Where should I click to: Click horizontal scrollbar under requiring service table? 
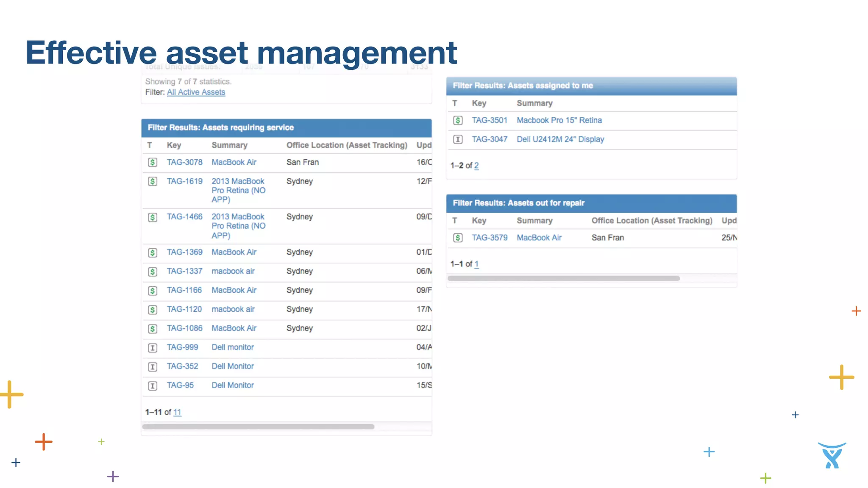258,427
